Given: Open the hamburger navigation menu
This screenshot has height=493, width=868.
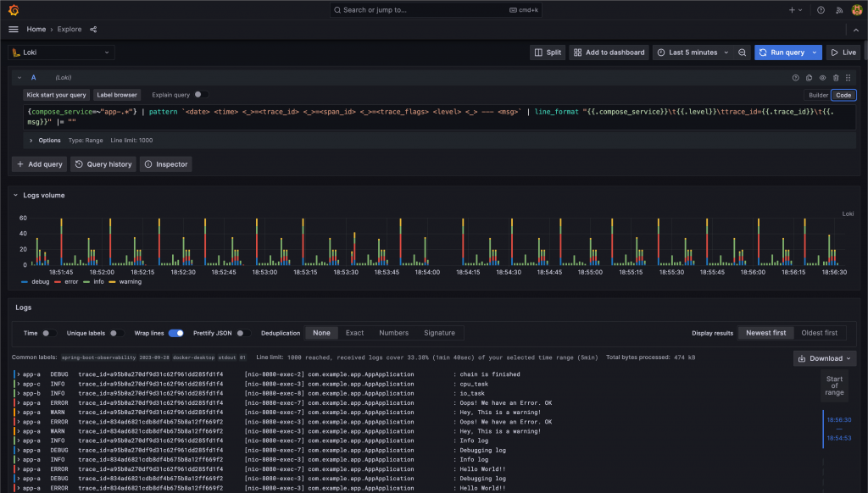Looking at the screenshot, I should 14,30.
